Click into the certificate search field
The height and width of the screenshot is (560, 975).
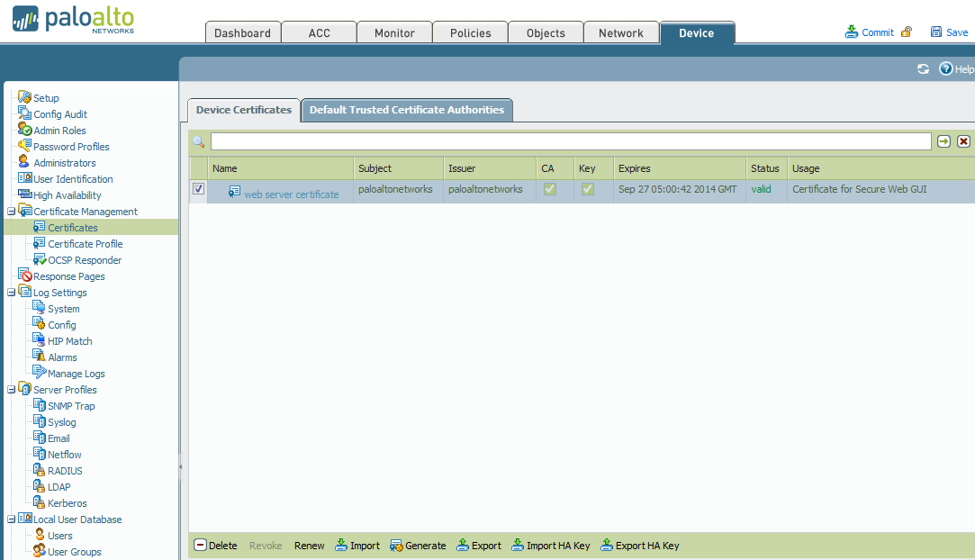point(570,141)
